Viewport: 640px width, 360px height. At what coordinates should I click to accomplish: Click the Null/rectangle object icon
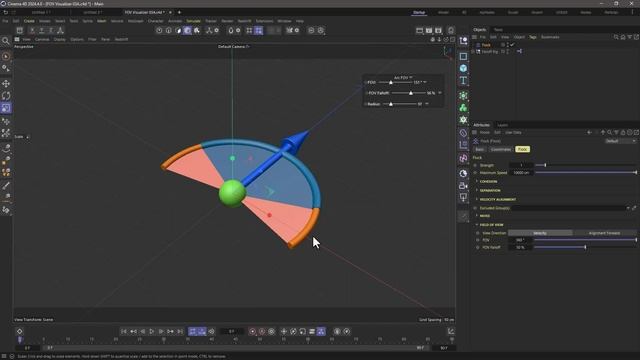pyautogui.click(x=463, y=56)
